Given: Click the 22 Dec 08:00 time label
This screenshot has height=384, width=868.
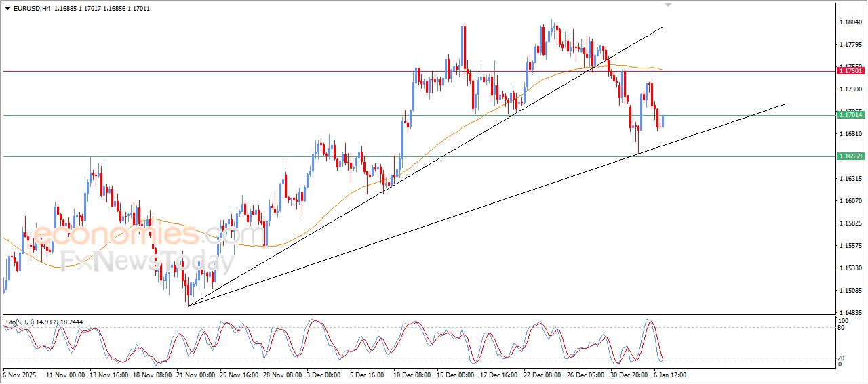Looking at the screenshot, I should [x=542, y=374].
